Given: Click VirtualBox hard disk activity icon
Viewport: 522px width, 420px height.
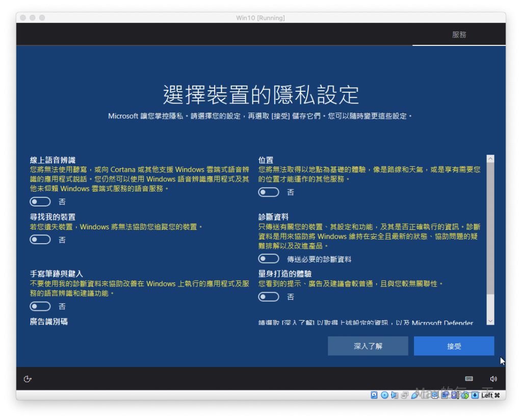Looking at the screenshot, I should point(374,395).
